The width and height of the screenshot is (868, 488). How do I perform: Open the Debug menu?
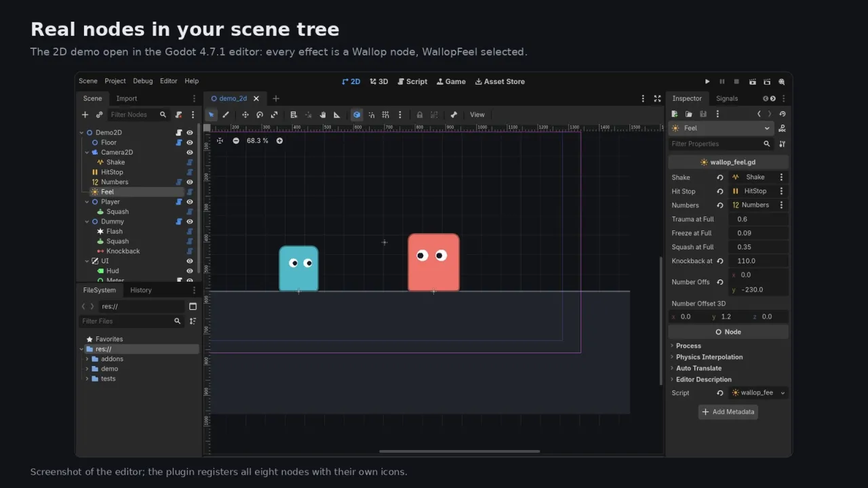pyautogui.click(x=143, y=81)
